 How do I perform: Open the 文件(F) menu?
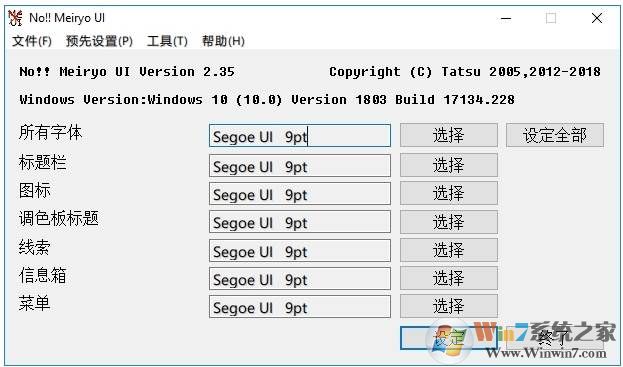[32, 41]
